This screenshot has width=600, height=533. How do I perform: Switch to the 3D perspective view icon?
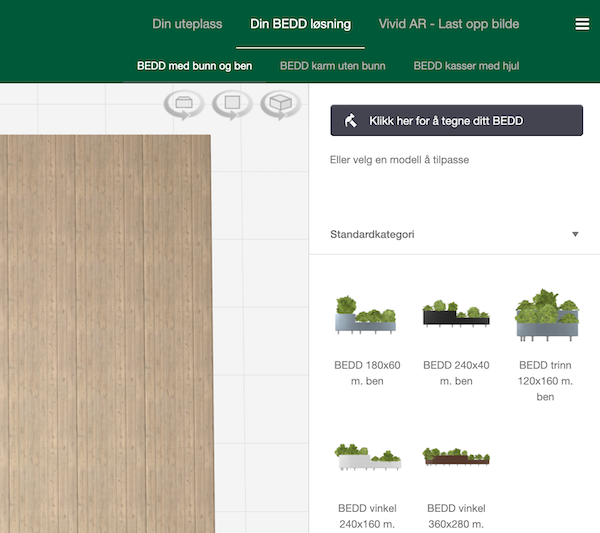point(281,103)
